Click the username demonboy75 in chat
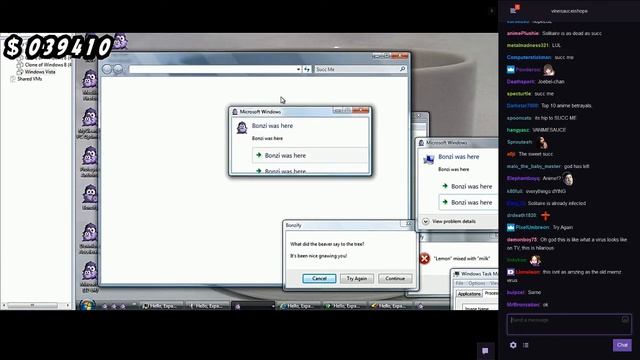Screen dimensions: 640x360 522,240
